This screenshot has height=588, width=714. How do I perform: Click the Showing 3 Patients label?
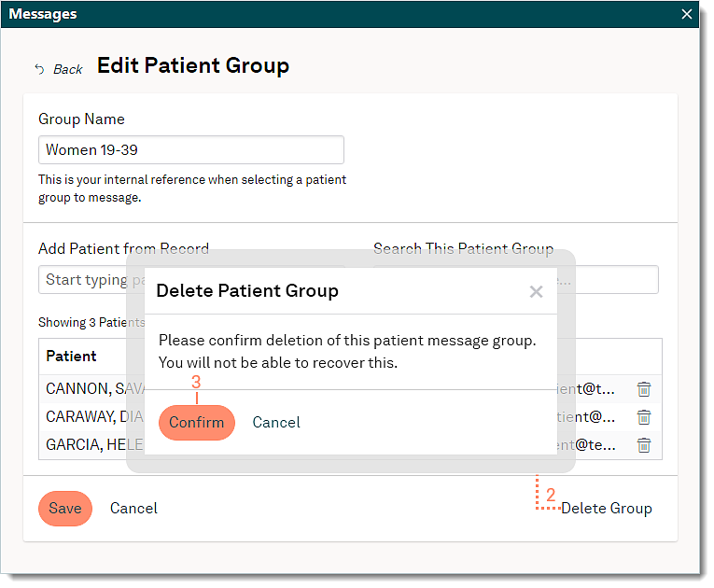point(91,322)
